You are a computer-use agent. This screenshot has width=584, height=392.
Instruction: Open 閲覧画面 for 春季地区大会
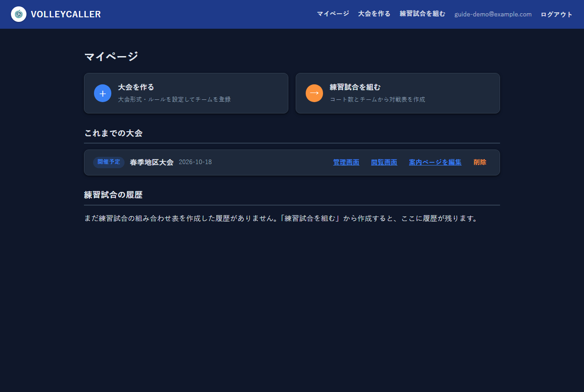click(384, 162)
